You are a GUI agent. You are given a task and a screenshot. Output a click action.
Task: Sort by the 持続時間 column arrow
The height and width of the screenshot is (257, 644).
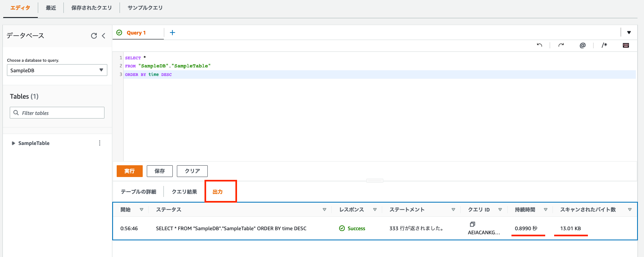tap(546, 209)
